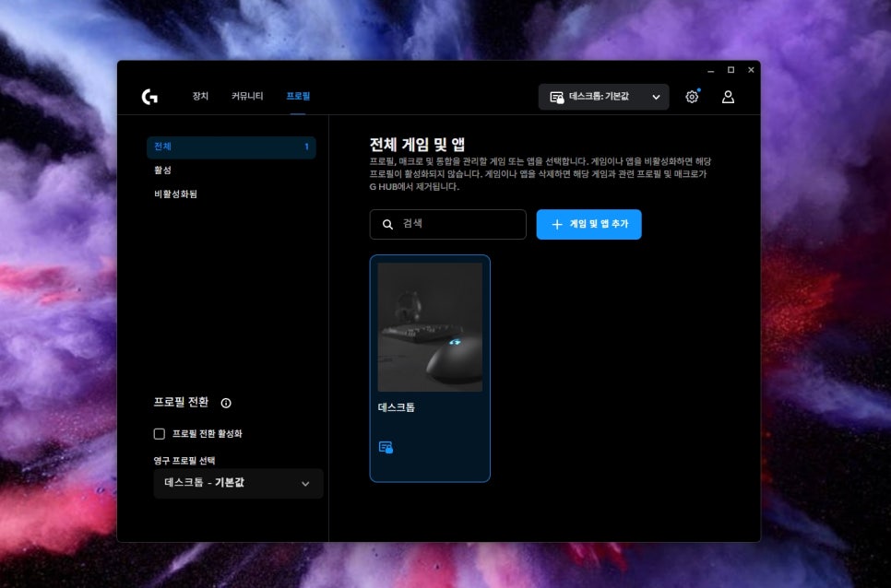Show the 비활성화됨 list in the sidebar
Image resolution: width=891 pixels, height=588 pixels.
[175, 194]
